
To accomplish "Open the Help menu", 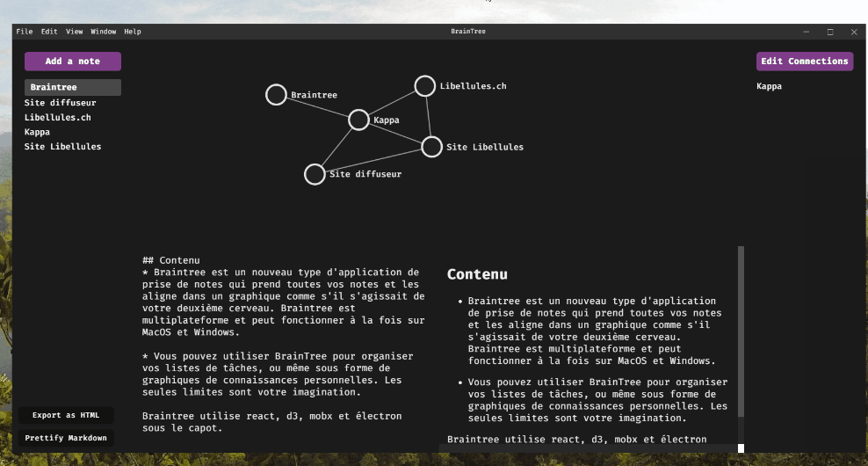I will point(133,32).
